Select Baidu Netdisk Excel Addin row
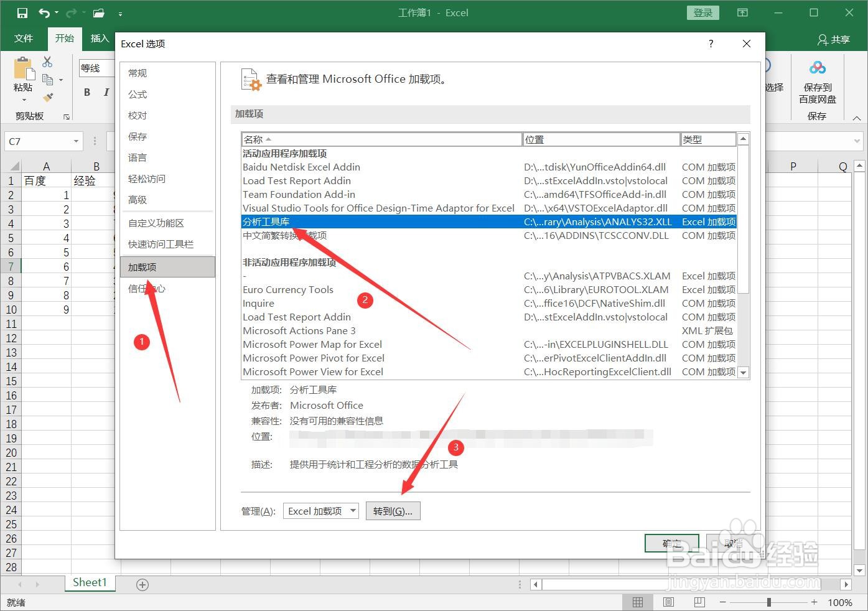This screenshot has height=611, width=868. click(x=489, y=167)
